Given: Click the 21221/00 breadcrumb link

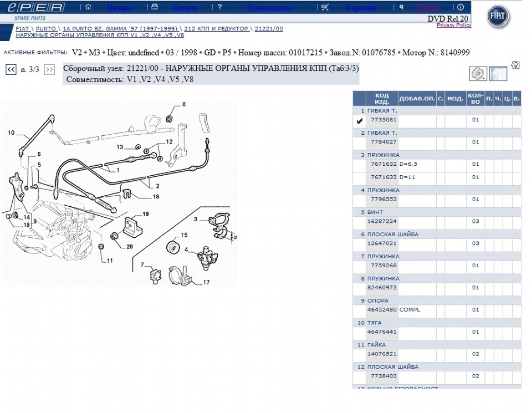Looking at the screenshot, I should tap(269, 29).
